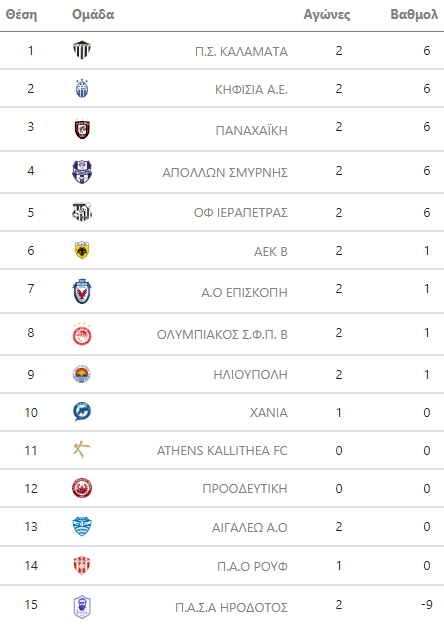The height and width of the screenshot is (628, 444).
Task: Click the Athens Kallithea FC gold logo
Action: [x=82, y=449]
